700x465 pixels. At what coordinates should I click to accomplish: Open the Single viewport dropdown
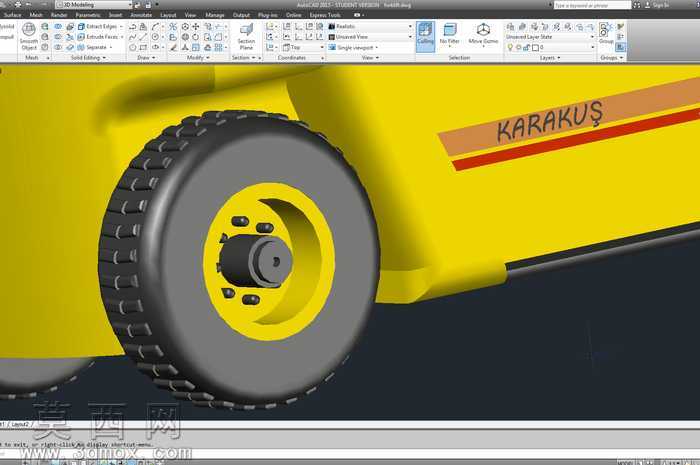coord(354,47)
